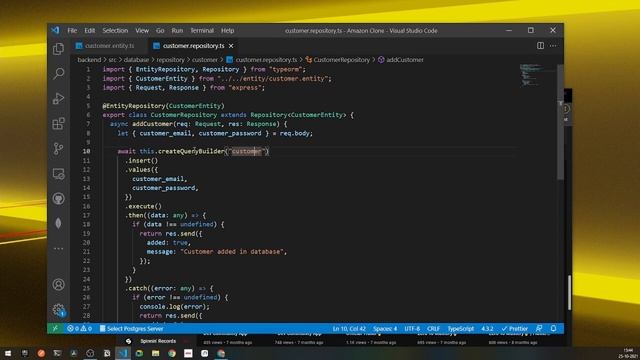Click console.log(error) on line 27
640x360 pixels.
[x=174, y=307]
